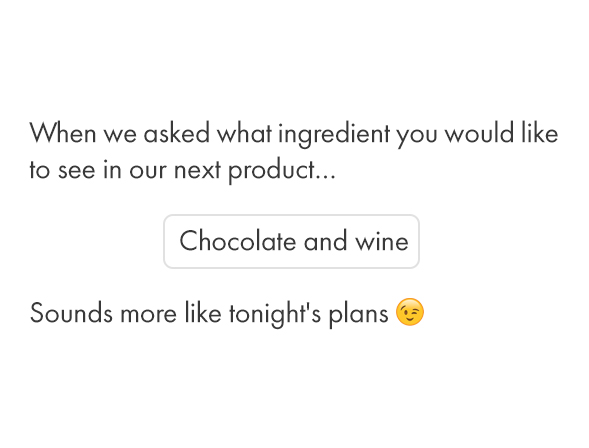Click the word asked in the first line
Image resolution: width=589 pixels, height=448 pixels.
[x=177, y=133]
